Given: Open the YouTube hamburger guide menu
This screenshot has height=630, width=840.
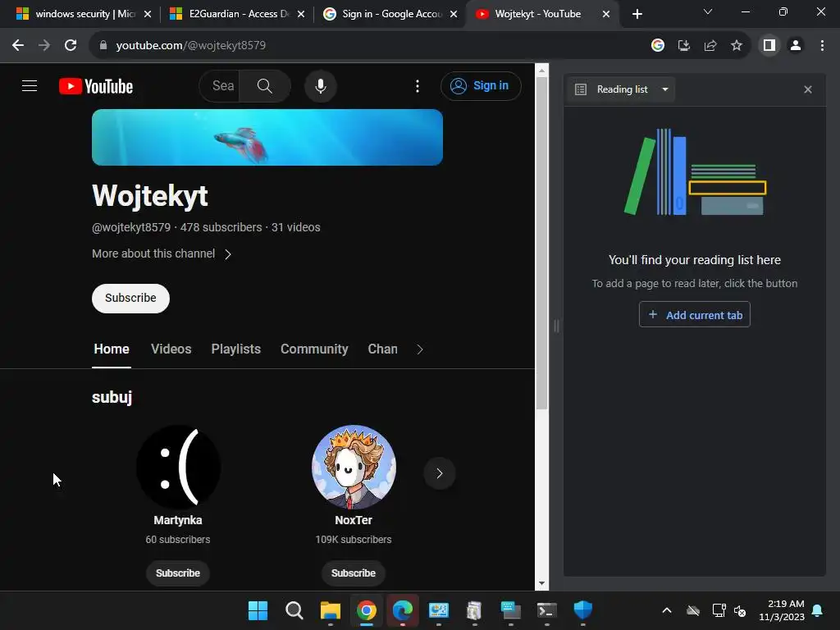Looking at the screenshot, I should [x=30, y=85].
